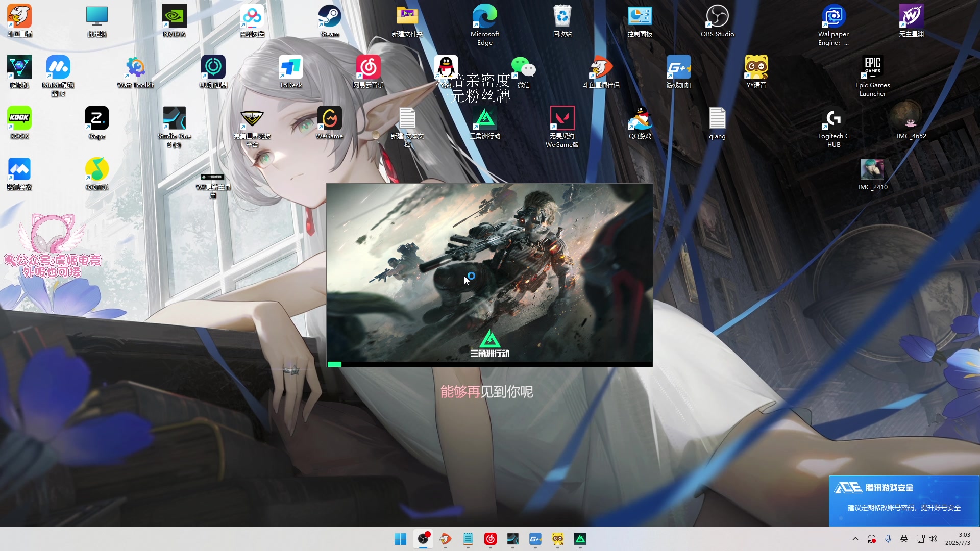The image size is (980, 551).
Task: Click the green loading progress bar
Action: [334, 364]
